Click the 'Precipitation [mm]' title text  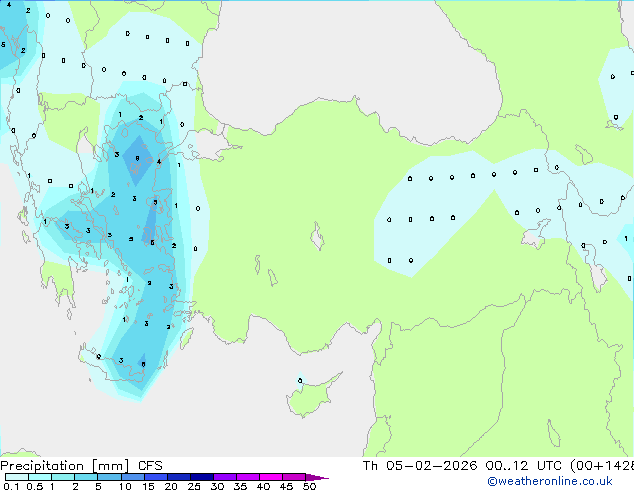click(x=64, y=466)
